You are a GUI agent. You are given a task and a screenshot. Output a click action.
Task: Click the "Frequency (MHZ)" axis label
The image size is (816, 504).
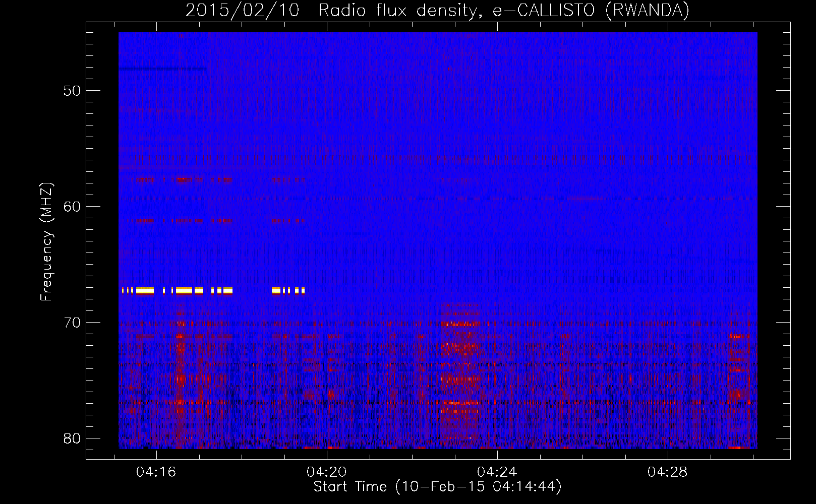[46, 242]
